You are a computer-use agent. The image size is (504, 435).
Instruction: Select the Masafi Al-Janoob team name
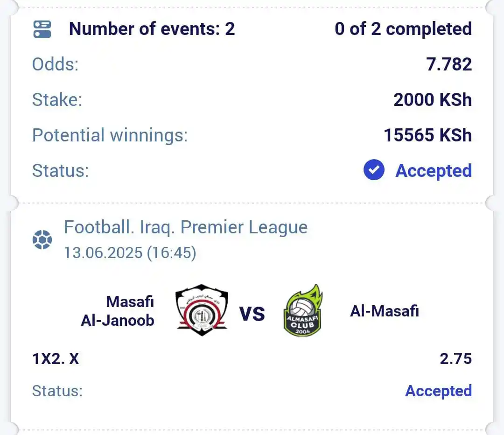[118, 311]
